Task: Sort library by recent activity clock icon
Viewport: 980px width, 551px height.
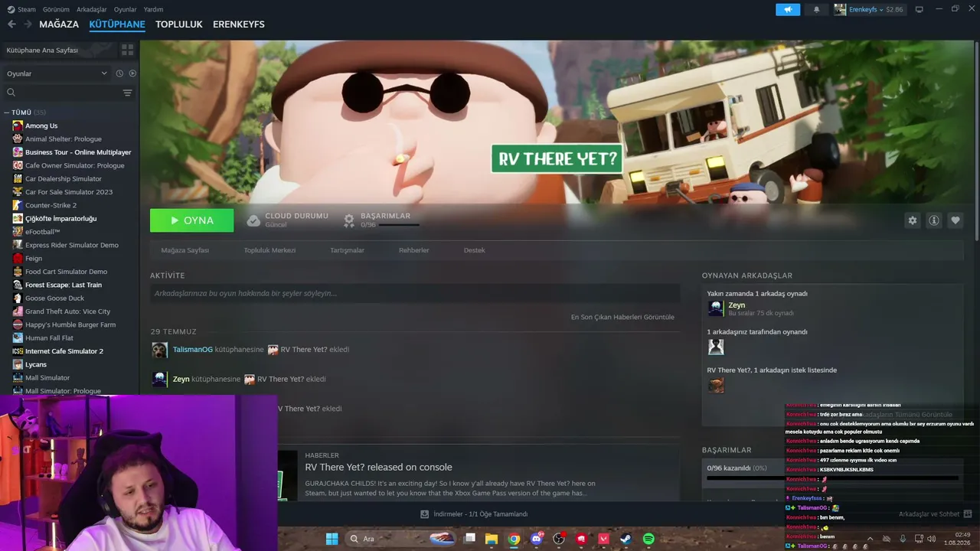Action: pyautogui.click(x=119, y=73)
